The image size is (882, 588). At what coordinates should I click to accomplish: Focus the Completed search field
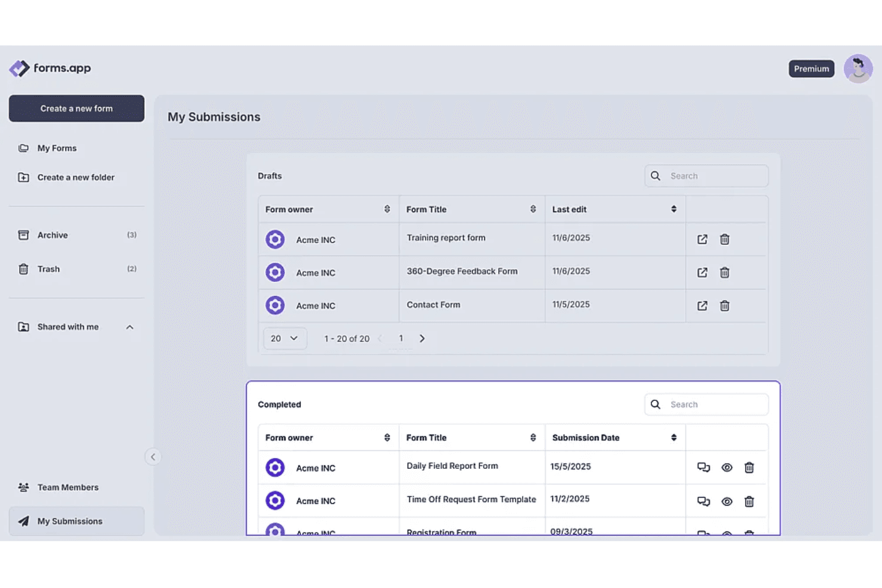706,405
